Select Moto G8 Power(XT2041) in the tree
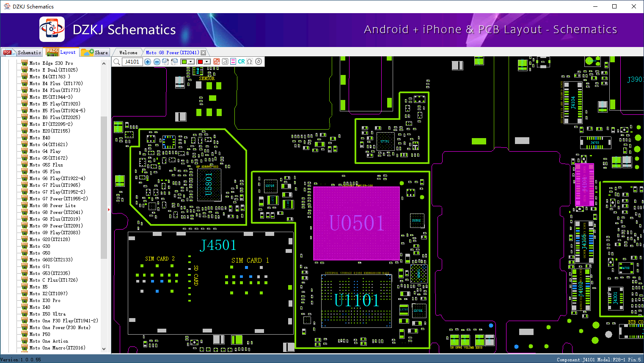The image size is (644, 363). point(56,212)
